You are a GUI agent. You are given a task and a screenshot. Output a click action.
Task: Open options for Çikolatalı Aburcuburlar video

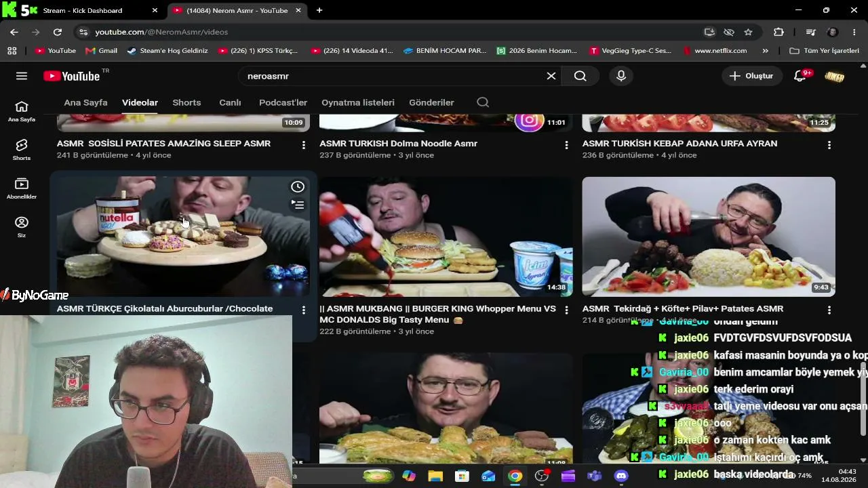304,310
